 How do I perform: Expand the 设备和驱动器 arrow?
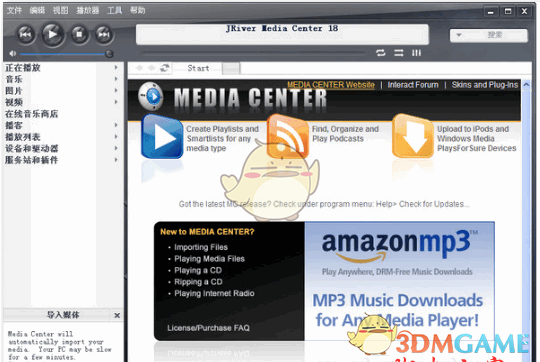(116, 148)
